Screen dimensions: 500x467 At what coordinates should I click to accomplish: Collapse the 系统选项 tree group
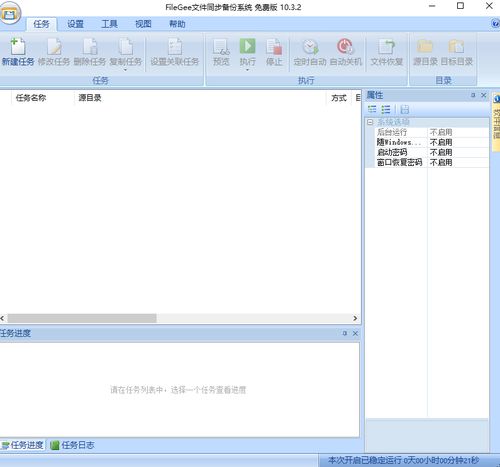370,122
